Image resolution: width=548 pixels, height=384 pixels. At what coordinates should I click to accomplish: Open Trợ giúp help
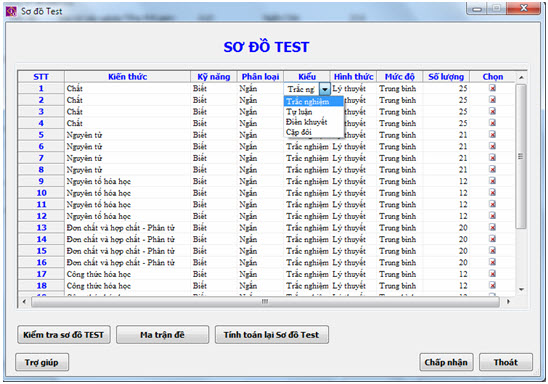[x=42, y=362]
